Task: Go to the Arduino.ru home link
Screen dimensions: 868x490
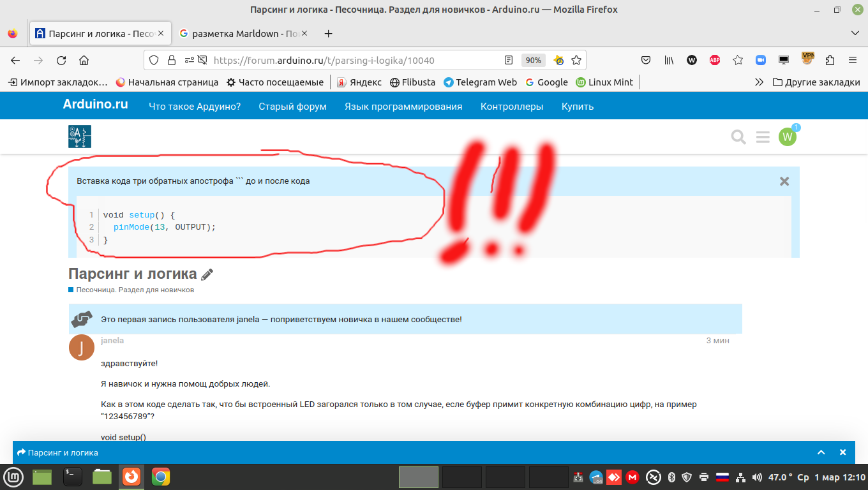Action: pyautogui.click(x=95, y=105)
